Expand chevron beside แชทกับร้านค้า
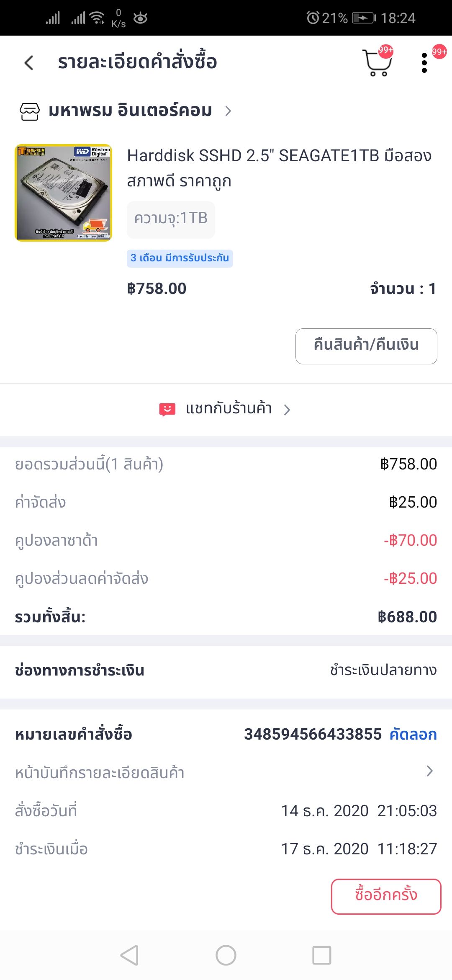 point(287,410)
